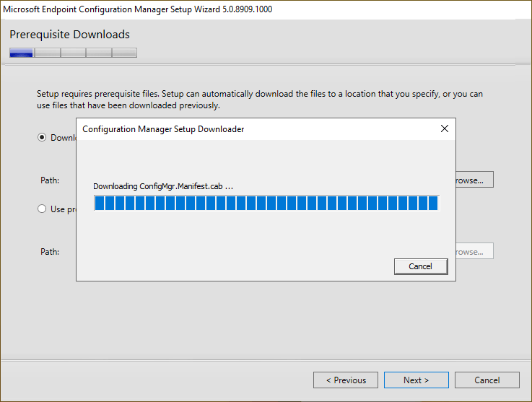This screenshot has width=532, height=402.
Task: Click the Downloading ConfigMgr.Manifest.cab status text
Action: (x=163, y=186)
